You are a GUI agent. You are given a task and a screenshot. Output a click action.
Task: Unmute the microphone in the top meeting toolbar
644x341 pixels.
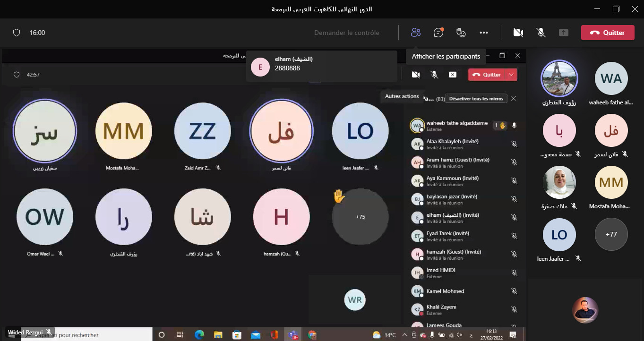click(x=541, y=33)
